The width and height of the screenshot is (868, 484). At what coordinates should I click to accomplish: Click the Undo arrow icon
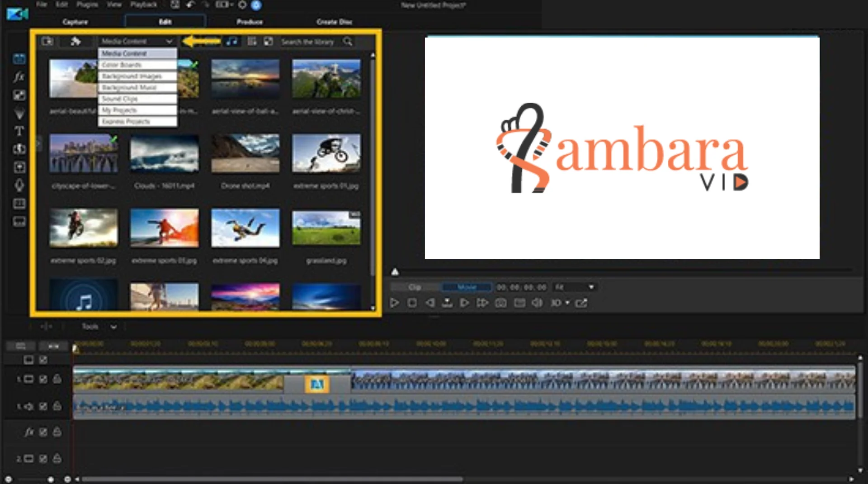[x=190, y=5]
